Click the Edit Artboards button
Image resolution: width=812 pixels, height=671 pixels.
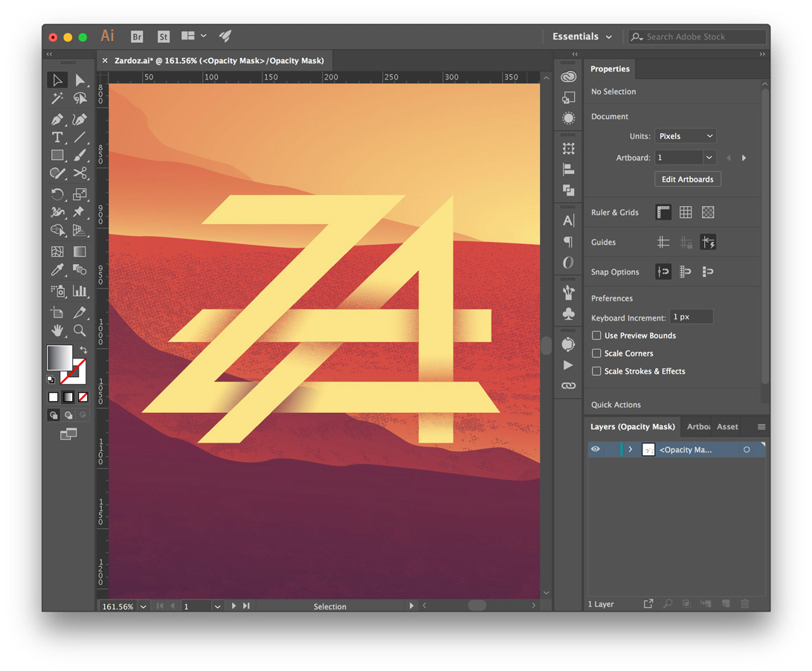(688, 179)
